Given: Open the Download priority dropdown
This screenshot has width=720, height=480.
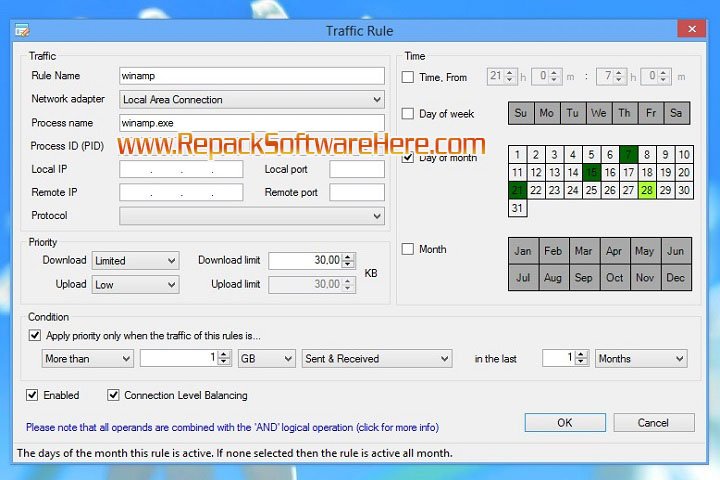Looking at the screenshot, I should (x=135, y=261).
